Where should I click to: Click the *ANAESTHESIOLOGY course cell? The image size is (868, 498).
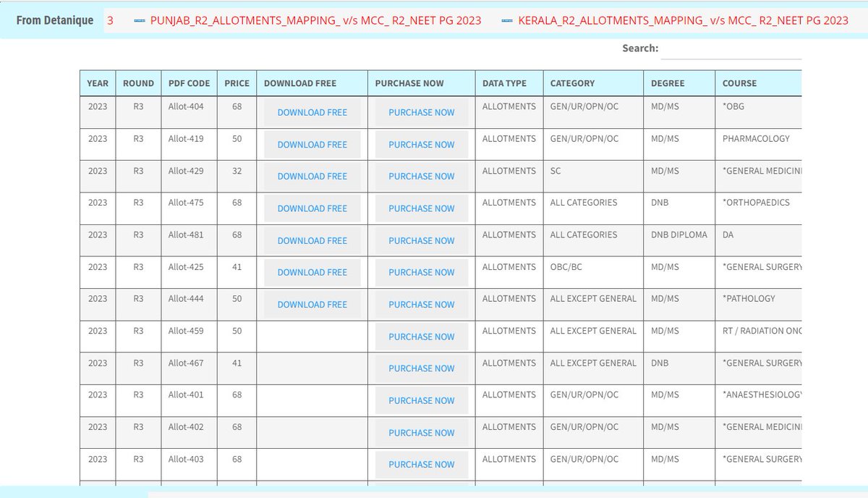click(x=758, y=400)
